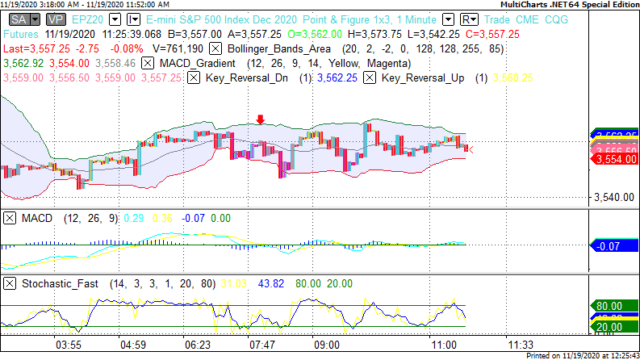Open the dropdown arrow next to SA
This screenshot has height=360, width=640.
click(x=36, y=20)
